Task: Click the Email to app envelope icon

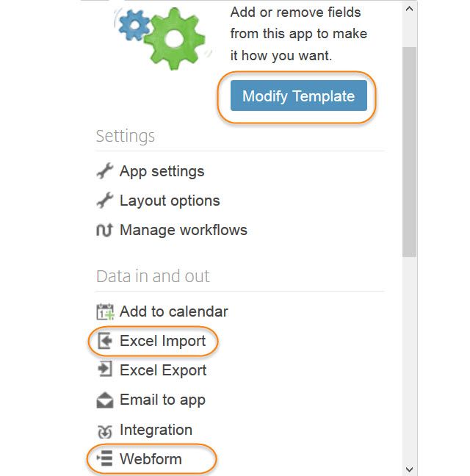Action: click(105, 400)
